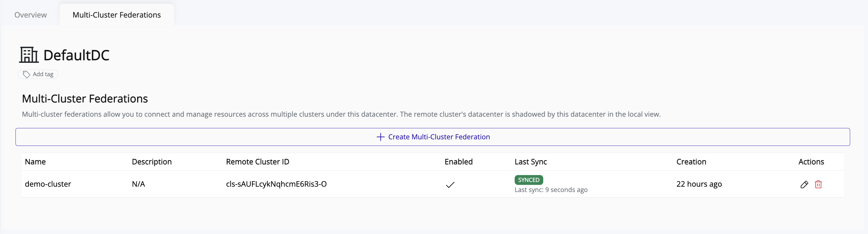Screen dimensions: 868x234
Task: Click the Enabled column header
Action: [x=459, y=162]
